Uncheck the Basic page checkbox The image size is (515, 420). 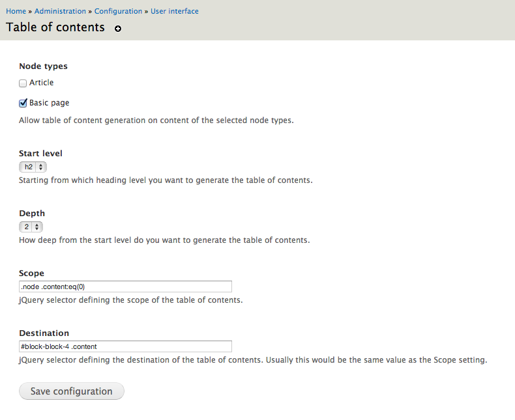click(23, 103)
